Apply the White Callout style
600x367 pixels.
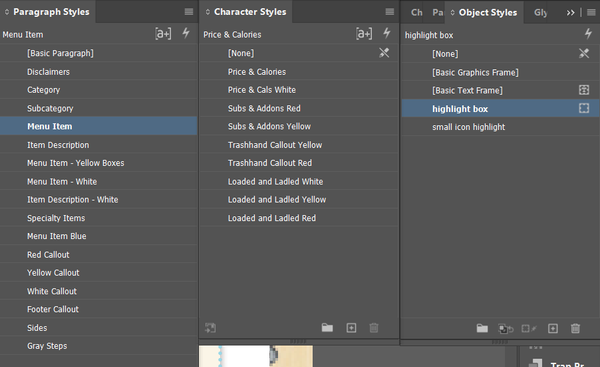coord(99,291)
